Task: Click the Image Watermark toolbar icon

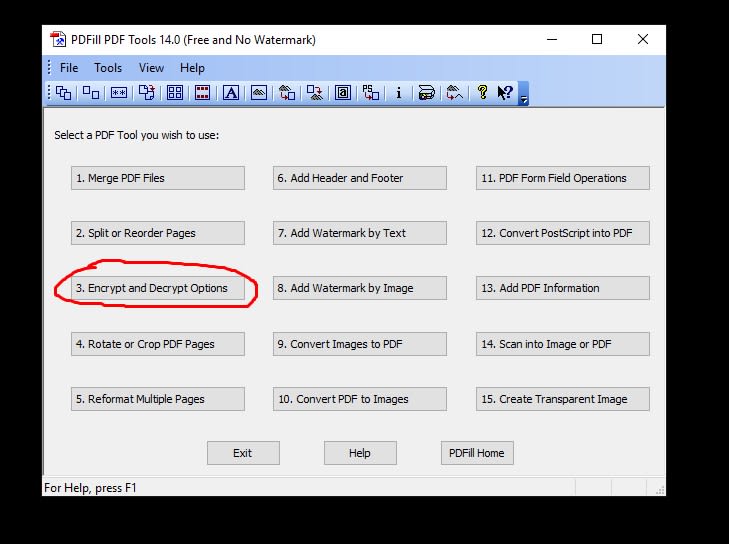Action: click(x=259, y=93)
